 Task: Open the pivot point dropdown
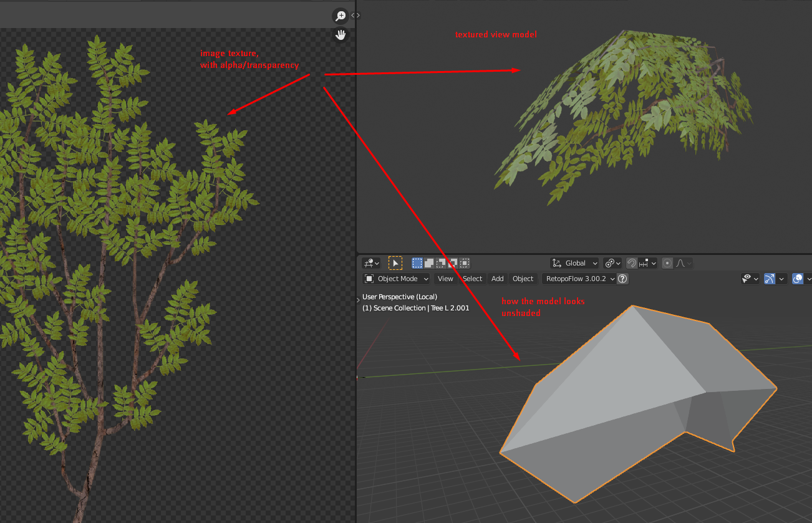pos(612,263)
